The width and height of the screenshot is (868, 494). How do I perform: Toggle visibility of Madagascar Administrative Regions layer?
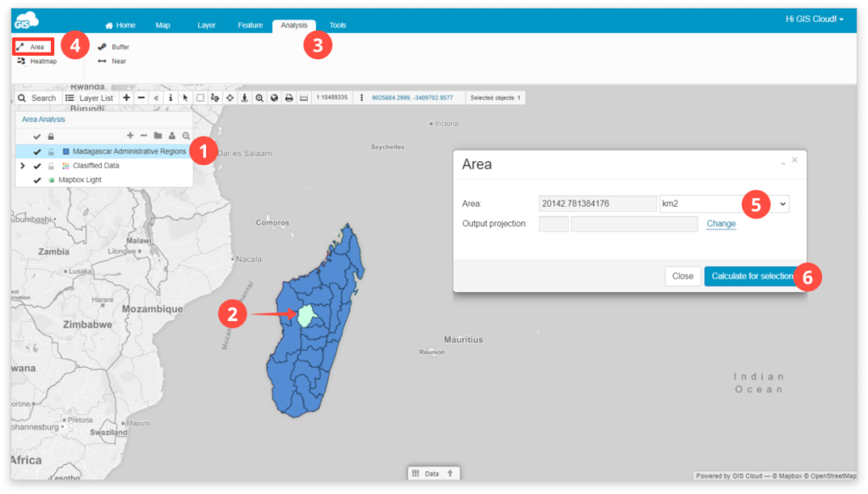[37, 152]
